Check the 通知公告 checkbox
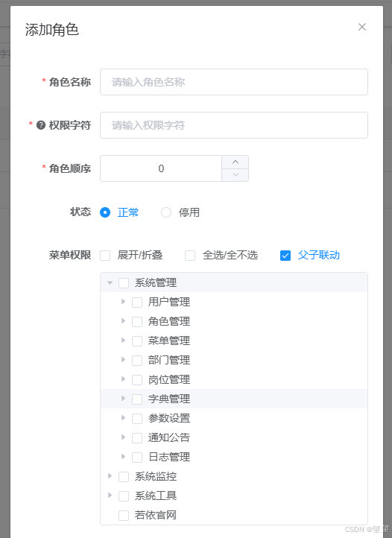Image resolution: width=392 pixels, height=538 pixels. pyautogui.click(x=137, y=438)
